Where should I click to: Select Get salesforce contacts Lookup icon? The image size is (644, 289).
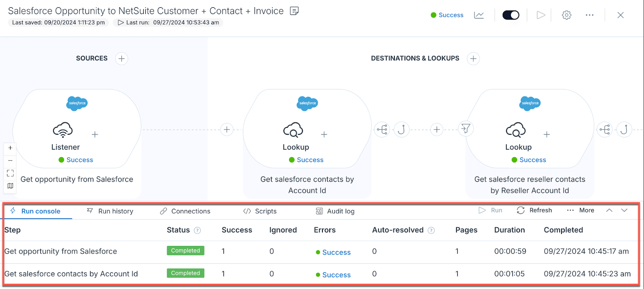(x=293, y=130)
